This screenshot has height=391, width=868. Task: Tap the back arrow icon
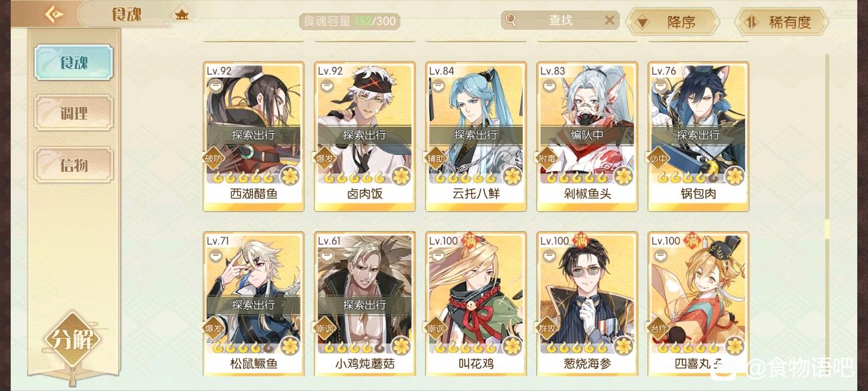[55, 14]
